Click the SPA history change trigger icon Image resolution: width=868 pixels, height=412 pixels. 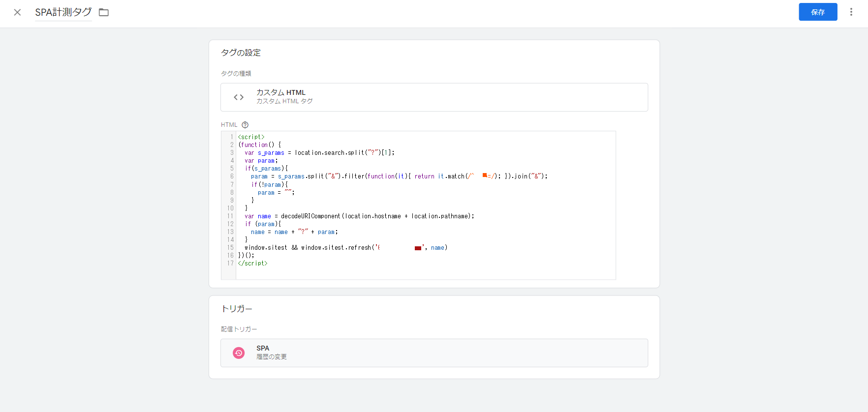coord(239,353)
